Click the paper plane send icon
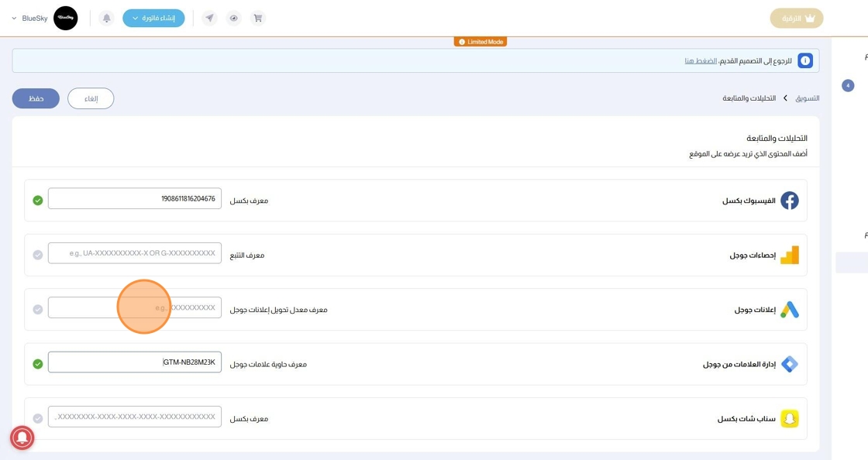Image resolution: width=868 pixels, height=460 pixels. (x=209, y=19)
